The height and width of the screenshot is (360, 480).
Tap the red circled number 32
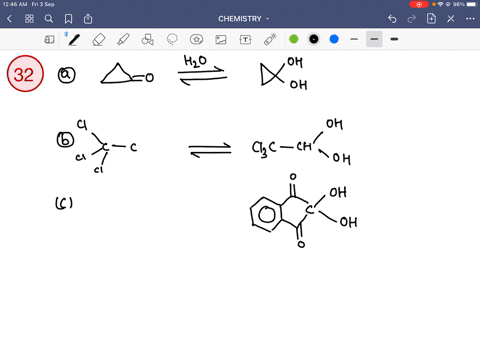click(25, 74)
